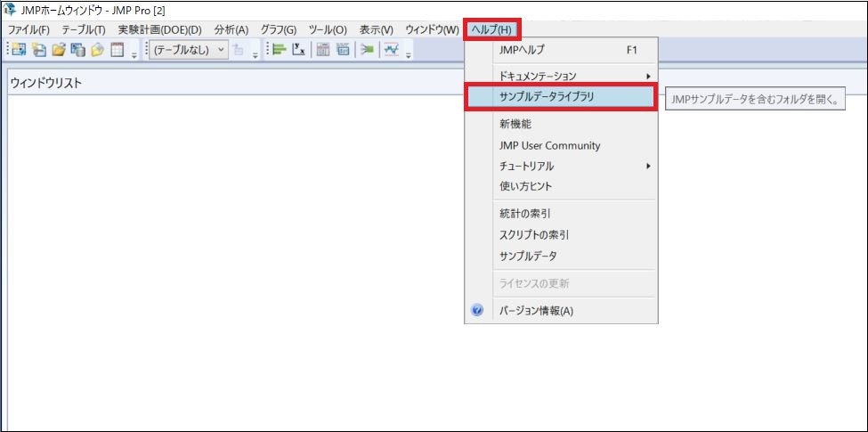Select JMPヘルプ from the help menu
This screenshot has width=868, height=432.
[x=561, y=50]
